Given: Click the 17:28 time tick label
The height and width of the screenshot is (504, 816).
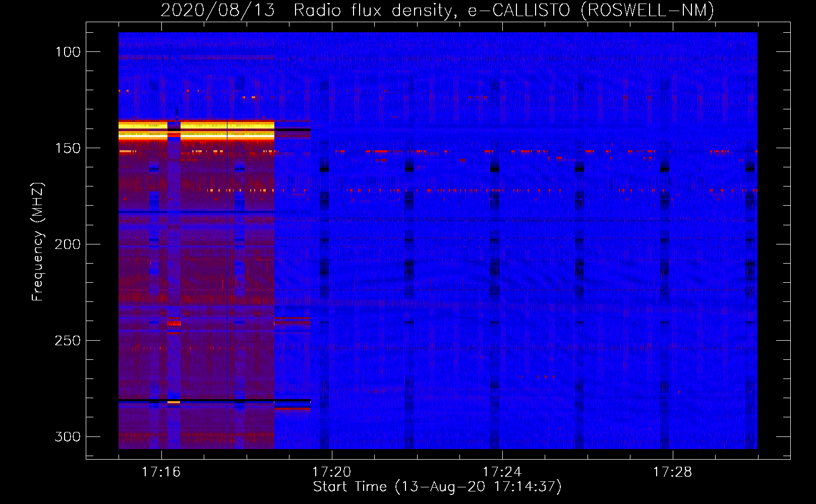Looking at the screenshot, I should (672, 472).
